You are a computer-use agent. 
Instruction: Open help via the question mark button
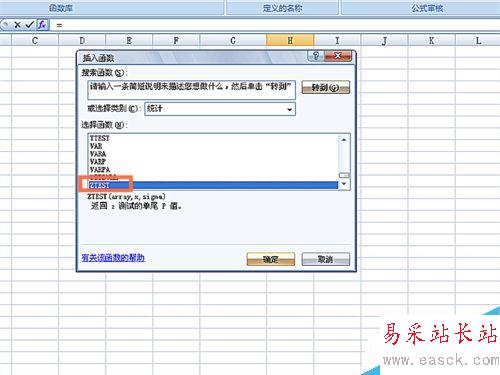(x=316, y=56)
